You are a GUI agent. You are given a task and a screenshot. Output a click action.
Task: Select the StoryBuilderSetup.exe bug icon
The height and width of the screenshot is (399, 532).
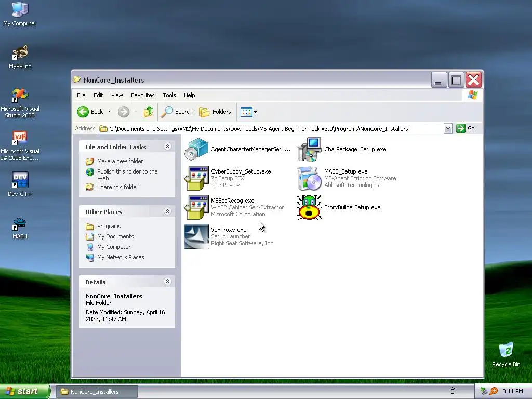310,208
